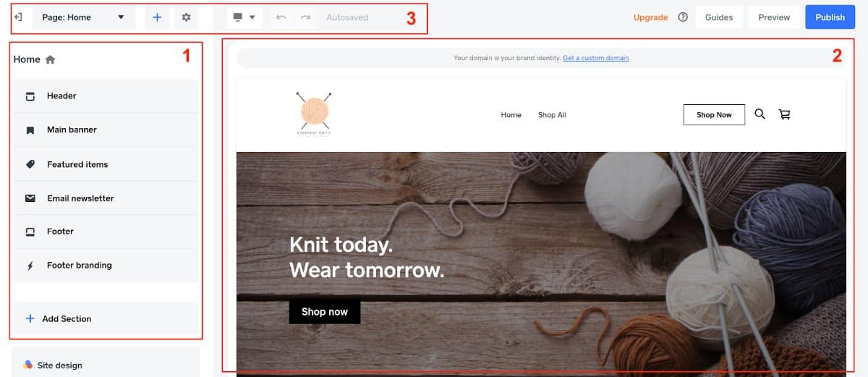
Task: Select the Footer section row
Action: click(105, 232)
